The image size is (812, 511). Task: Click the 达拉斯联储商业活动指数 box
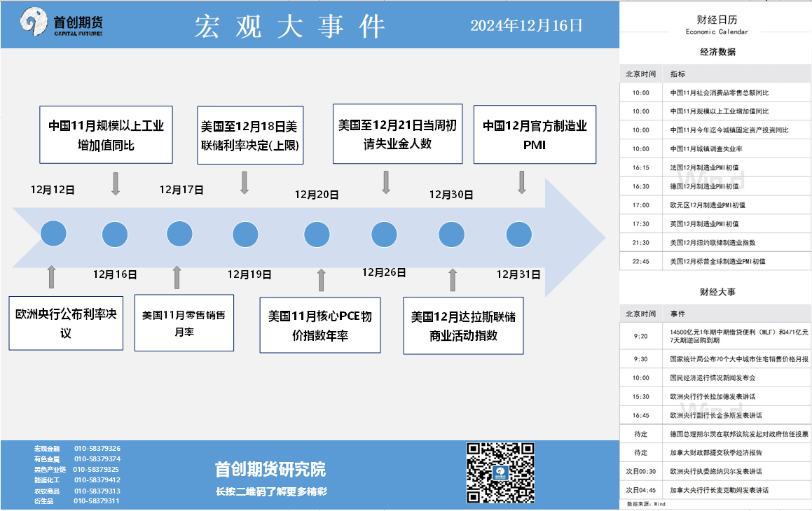pos(464,325)
